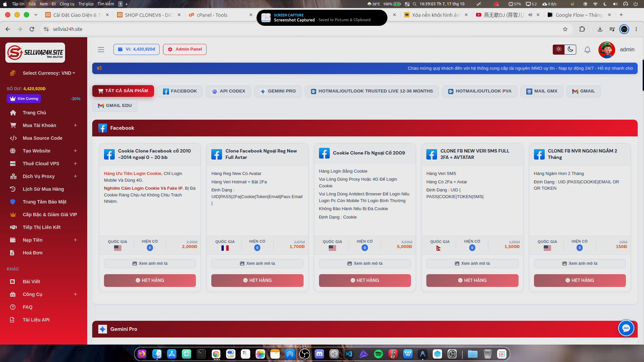Viewport: 644px width, 362px height.
Task: Open the Zalo chat bubble
Action: 626,328
